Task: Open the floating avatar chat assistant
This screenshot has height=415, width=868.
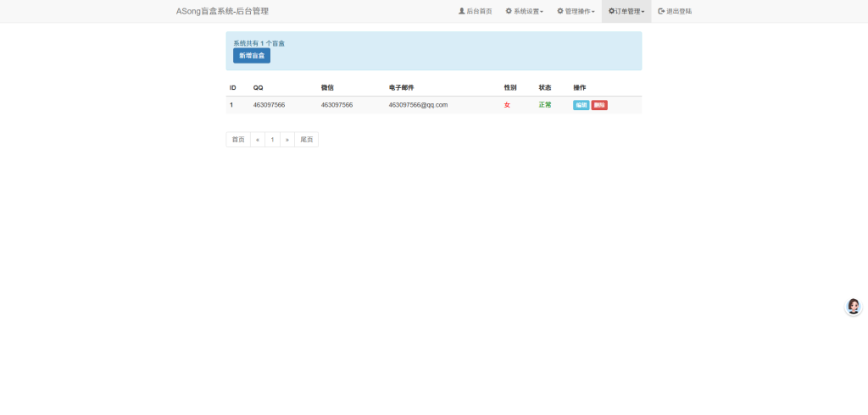Action: 854,307
